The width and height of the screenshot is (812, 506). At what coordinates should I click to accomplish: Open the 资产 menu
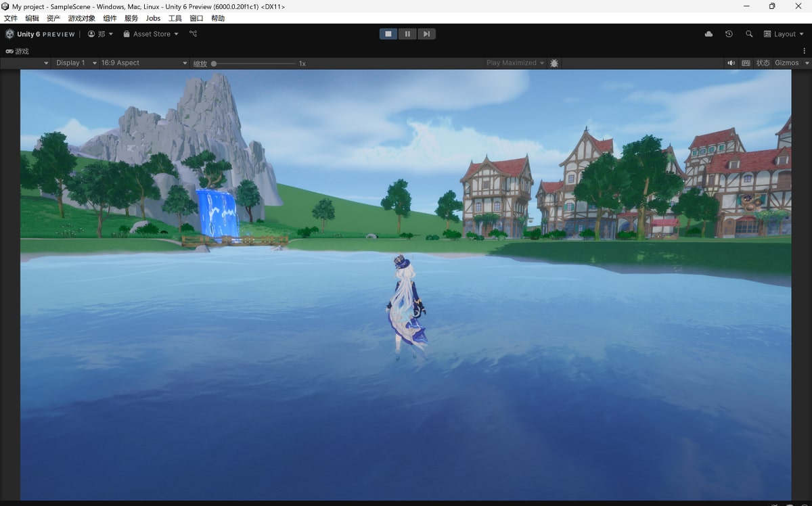[53, 18]
